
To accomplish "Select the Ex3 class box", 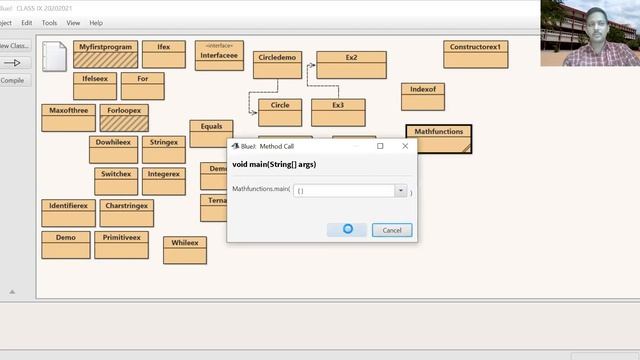I will pyautogui.click(x=338, y=113).
